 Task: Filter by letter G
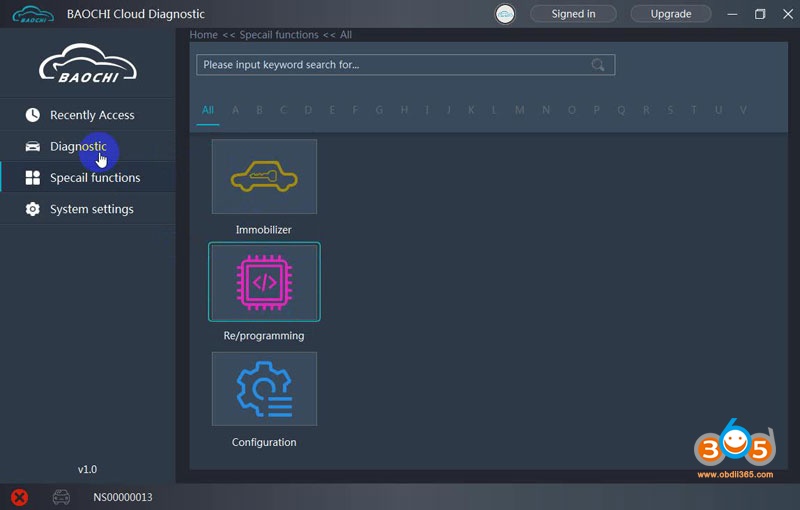coord(379,110)
